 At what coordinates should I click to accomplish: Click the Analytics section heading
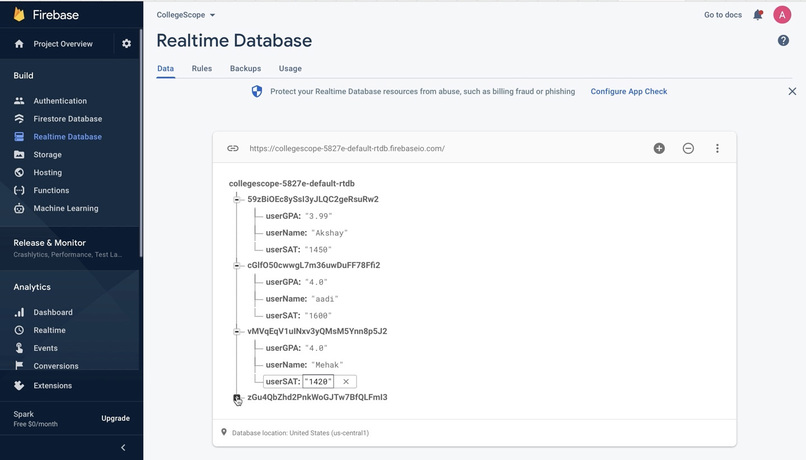click(32, 287)
